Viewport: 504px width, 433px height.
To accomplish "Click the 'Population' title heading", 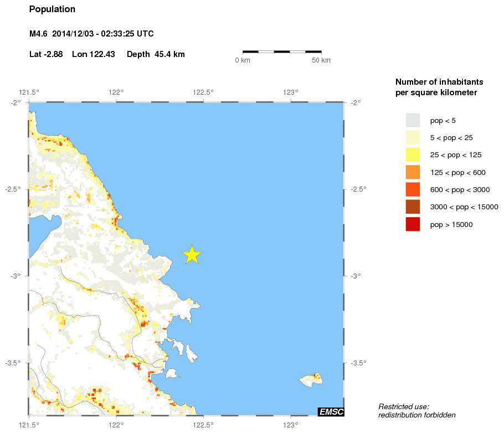I will click(52, 9).
